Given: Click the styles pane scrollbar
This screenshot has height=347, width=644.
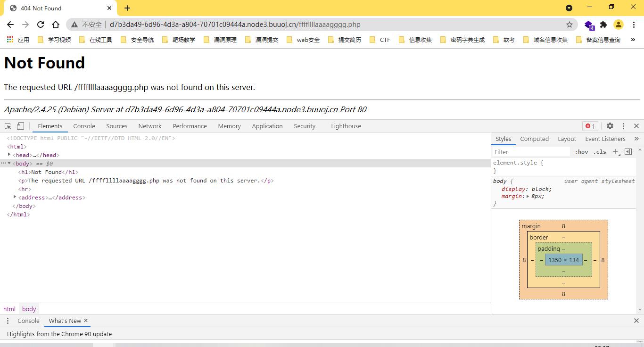Looking at the screenshot, I should pyautogui.click(x=640, y=230).
